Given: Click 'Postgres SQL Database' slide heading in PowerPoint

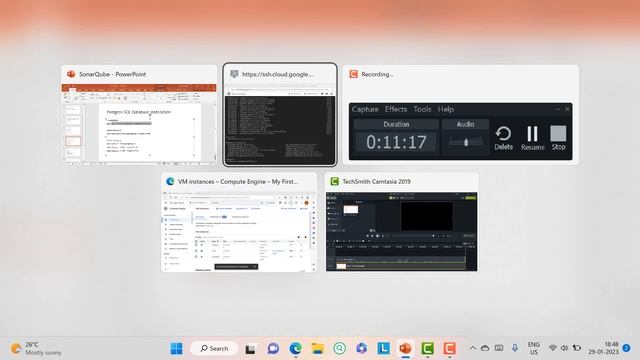Looking at the screenshot, I should [139, 112].
